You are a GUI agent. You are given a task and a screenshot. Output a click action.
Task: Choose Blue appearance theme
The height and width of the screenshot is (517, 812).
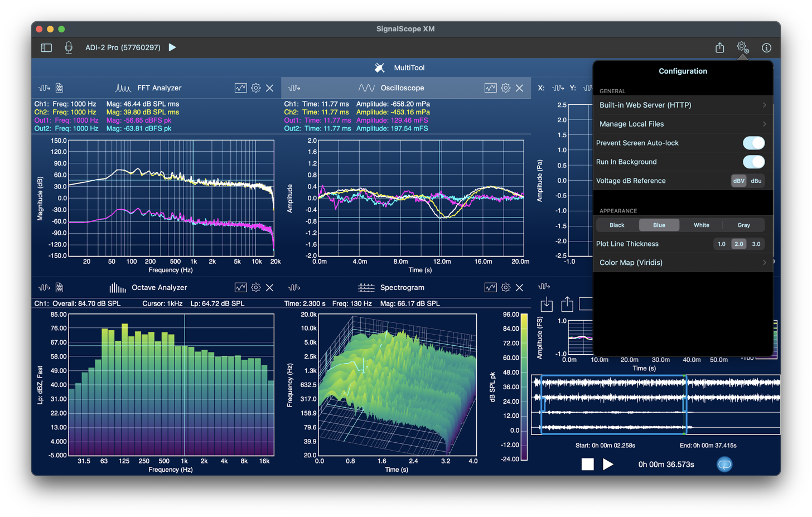[x=659, y=225]
